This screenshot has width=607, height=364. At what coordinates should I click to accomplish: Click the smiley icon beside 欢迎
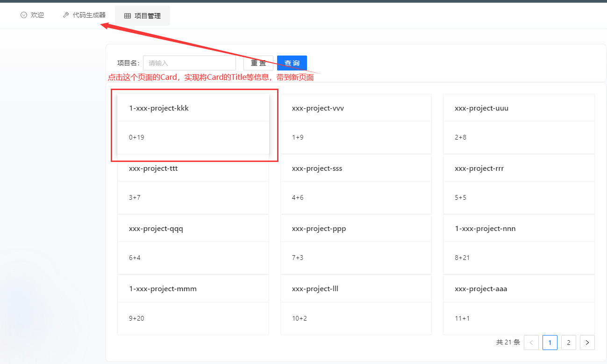click(24, 15)
